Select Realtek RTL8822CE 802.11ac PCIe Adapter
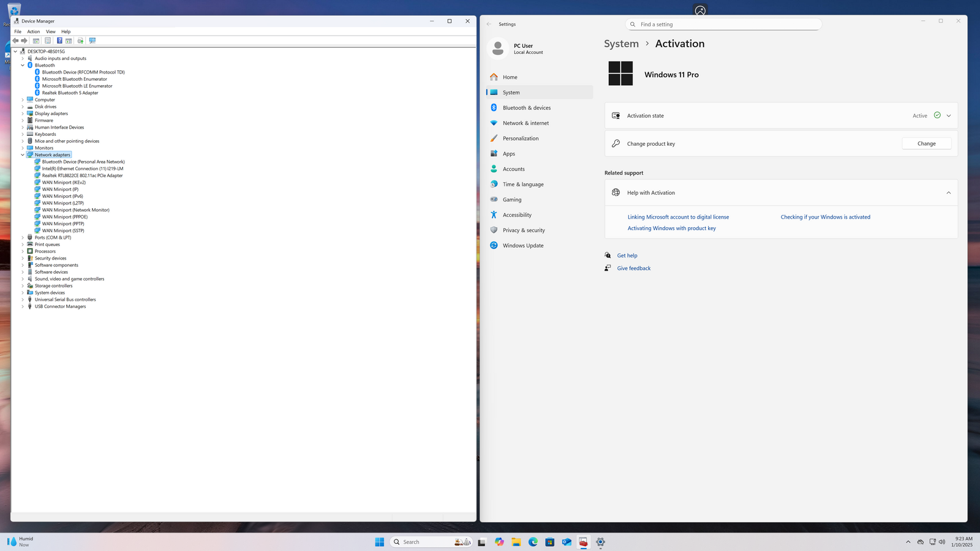The image size is (980, 551). coord(82,176)
